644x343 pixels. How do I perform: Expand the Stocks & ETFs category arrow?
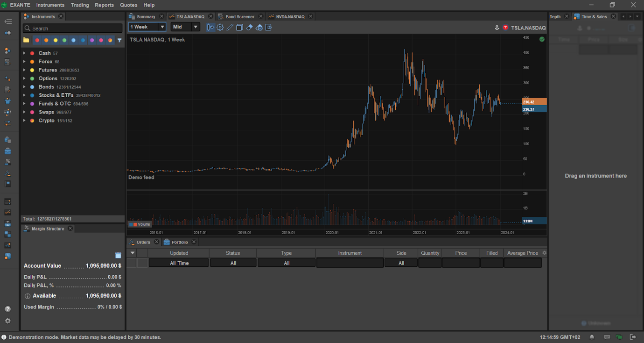point(24,95)
